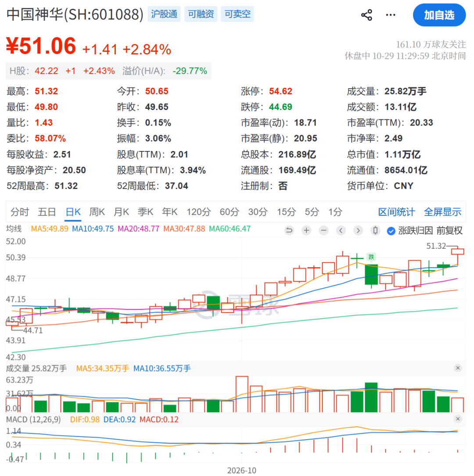Click the H股 price 42.22
Viewport: 474px width, 476px height.
tap(46, 71)
